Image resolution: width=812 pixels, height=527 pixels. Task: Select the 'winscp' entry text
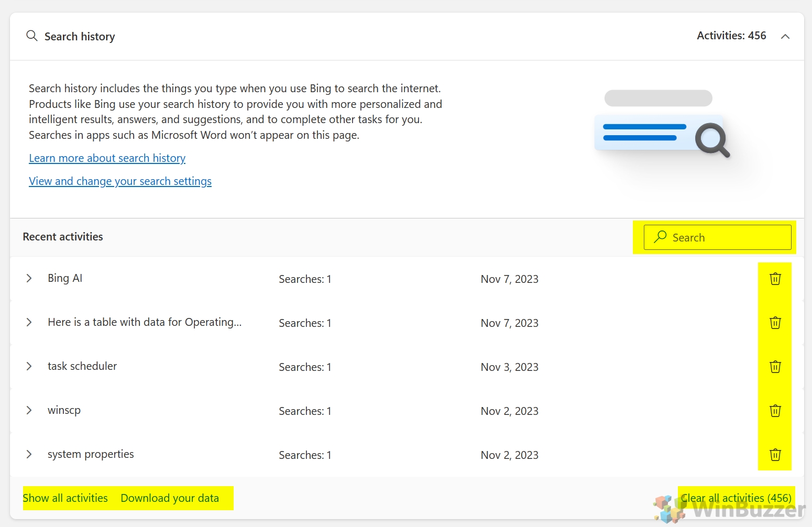tap(64, 410)
